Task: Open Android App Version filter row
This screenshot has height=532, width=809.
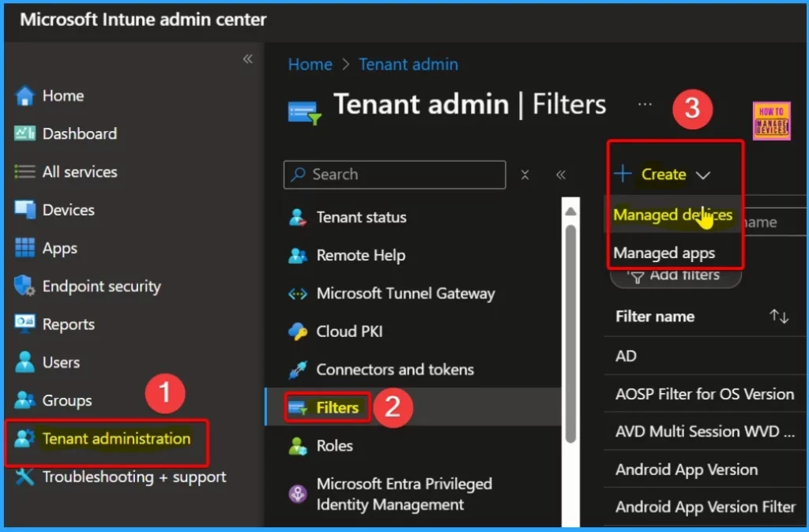Action: [687, 470]
